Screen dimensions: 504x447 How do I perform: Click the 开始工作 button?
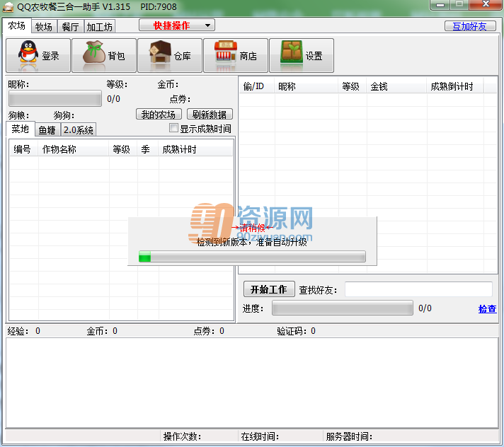coord(269,289)
